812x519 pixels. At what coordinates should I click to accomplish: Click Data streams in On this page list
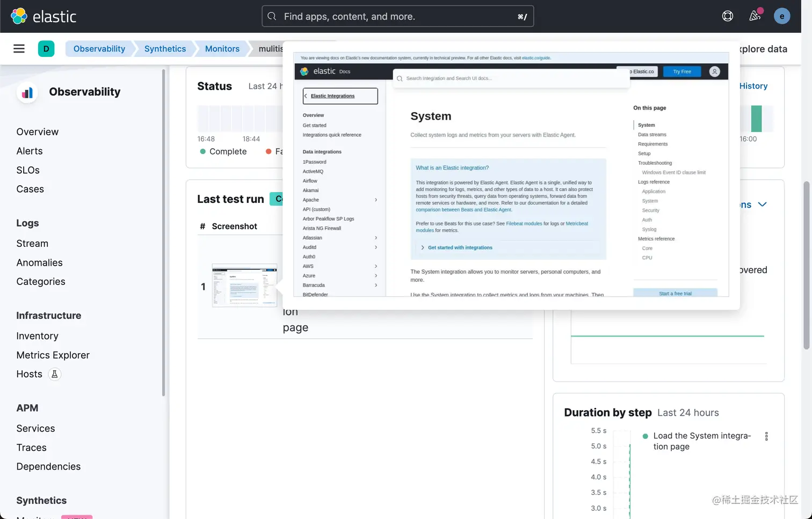pyautogui.click(x=652, y=135)
